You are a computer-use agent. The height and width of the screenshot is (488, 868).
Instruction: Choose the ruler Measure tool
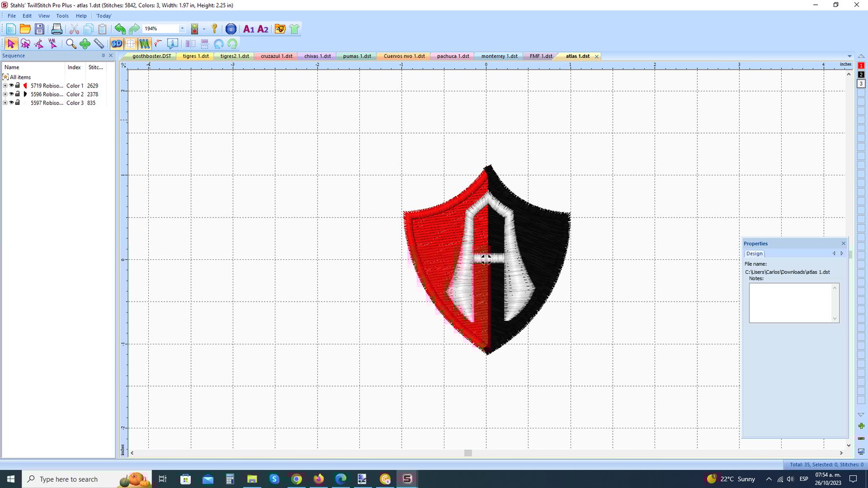[99, 43]
